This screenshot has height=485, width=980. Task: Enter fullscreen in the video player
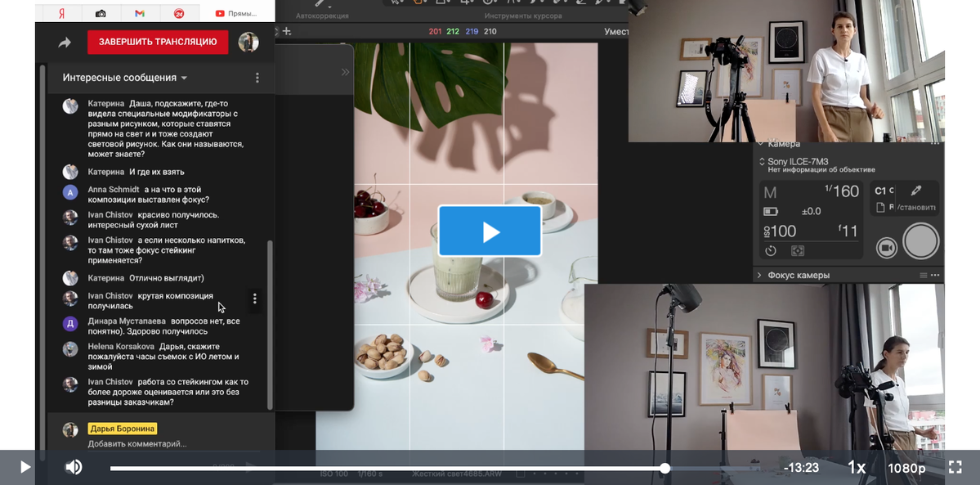click(x=955, y=467)
